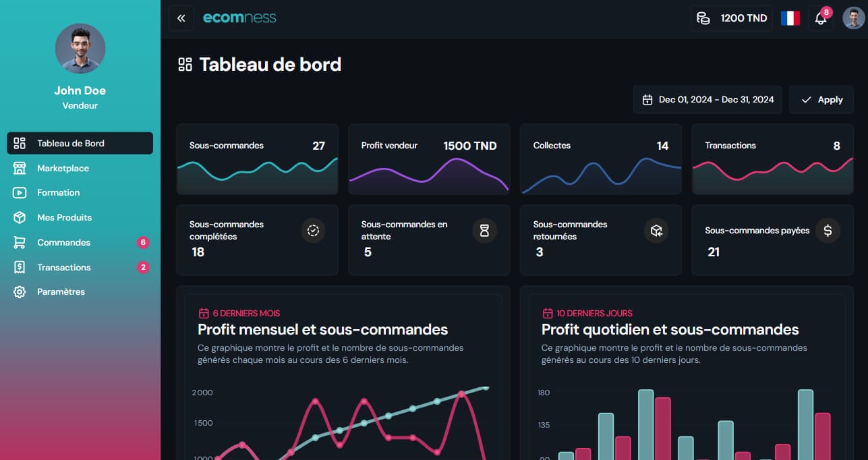Click the notification bell icon
The height and width of the screenshot is (460, 868).
820,18
